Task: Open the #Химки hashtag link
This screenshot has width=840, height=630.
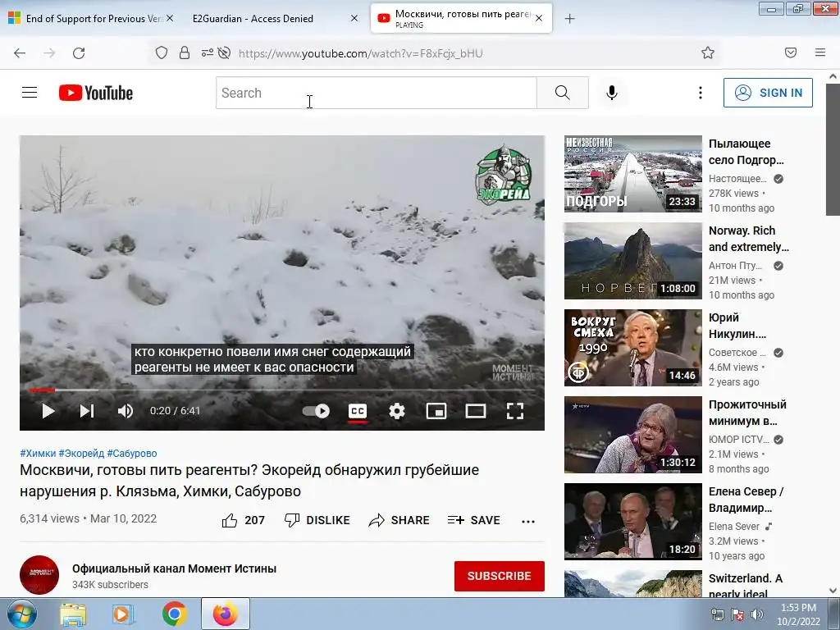Action: [38, 453]
